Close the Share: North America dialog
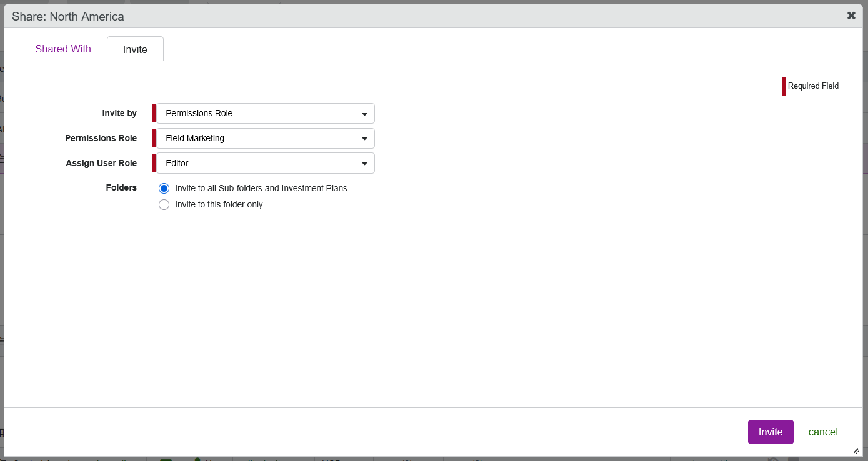 click(851, 16)
